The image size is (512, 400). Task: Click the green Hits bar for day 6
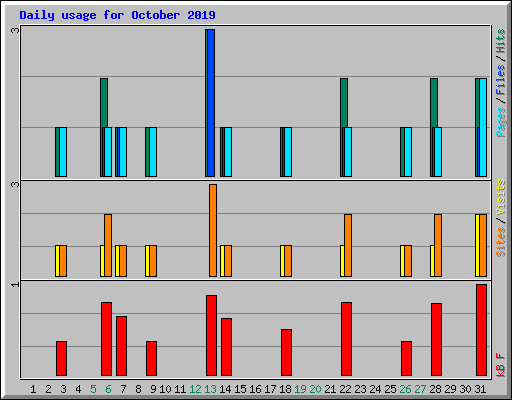click(x=104, y=103)
